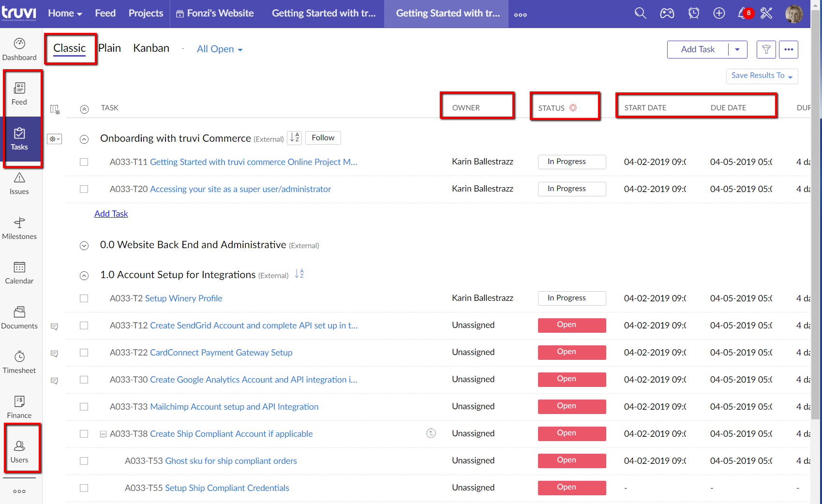Screen dimensions: 822x504
Task: Tick the checkbox for A033-T22
Action: [x=84, y=353]
